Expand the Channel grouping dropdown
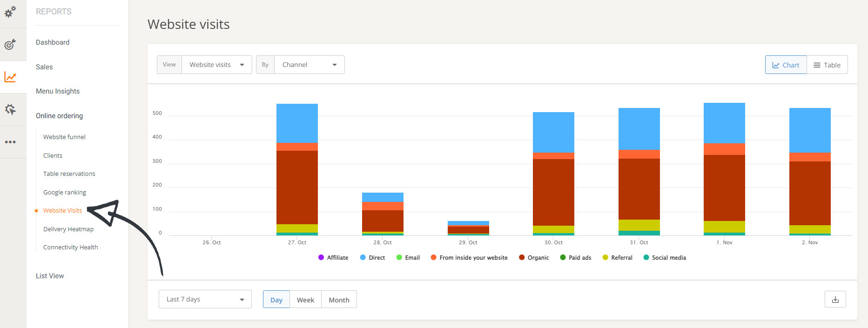 (x=309, y=65)
